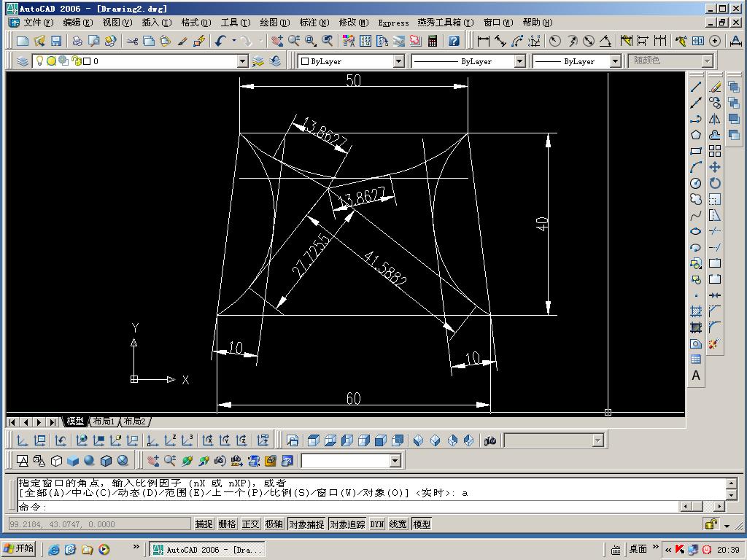Open the 绘图(D) menu
This screenshot has height=560, width=747.
(275, 23)
